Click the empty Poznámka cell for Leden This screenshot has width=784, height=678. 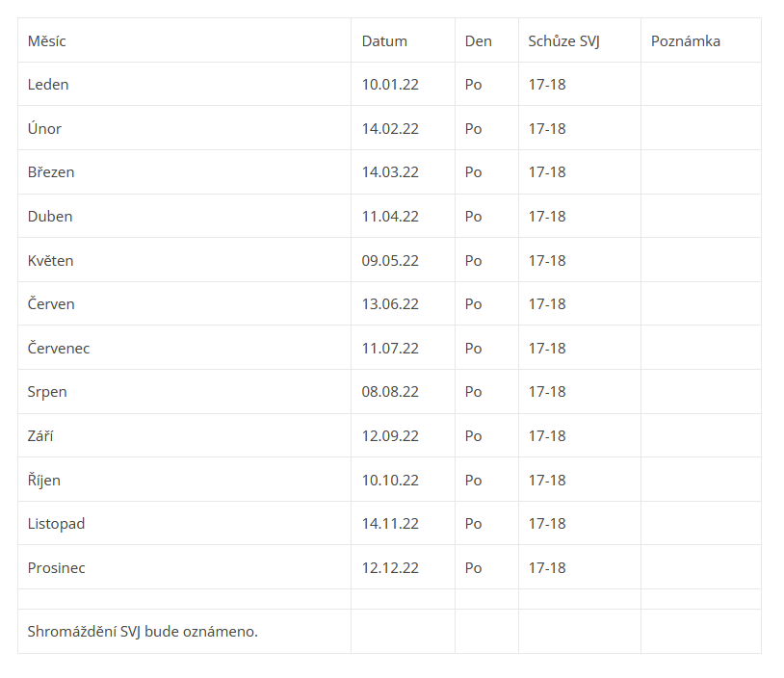click(x=700, y=85)
